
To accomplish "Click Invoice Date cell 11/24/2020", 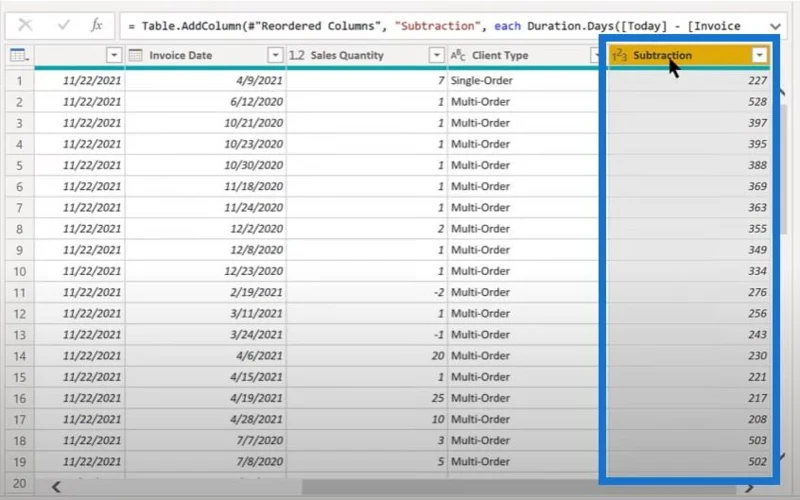I will click(206, 208).
